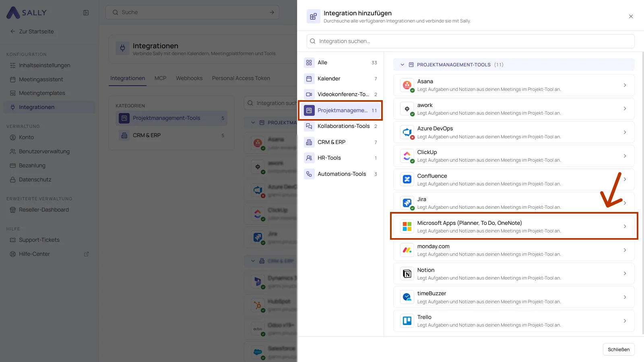This screenshot has height=362, width=644.
Task: Click the CRM & ERP building icon in dialog
Action: click(309, 142)
